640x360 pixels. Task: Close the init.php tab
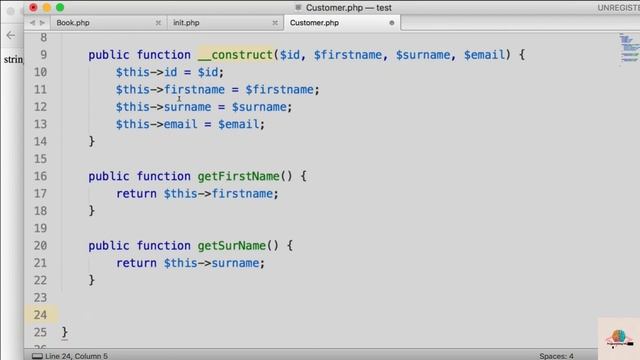click(x=275, y=23)
